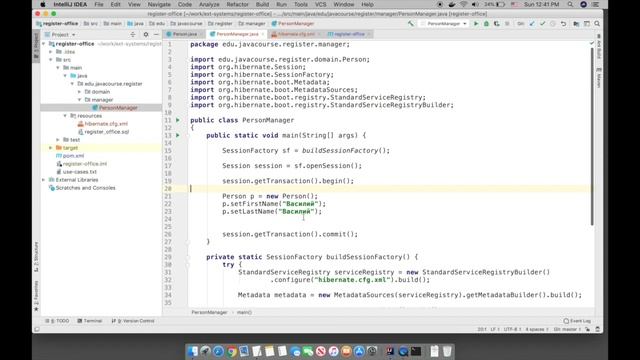640x360 pixels.
Task: Click run gutter arrow beside class PersonManager
Action: click(x=178, y=120)
